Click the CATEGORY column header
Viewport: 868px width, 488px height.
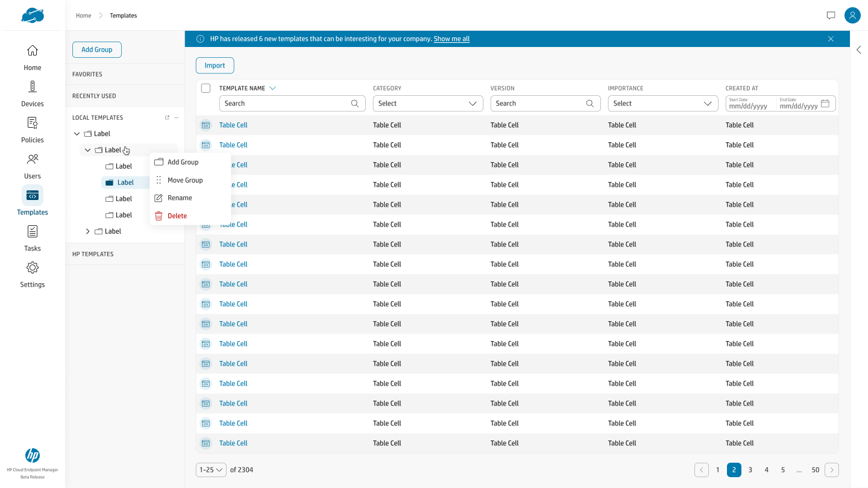(387, 88)
